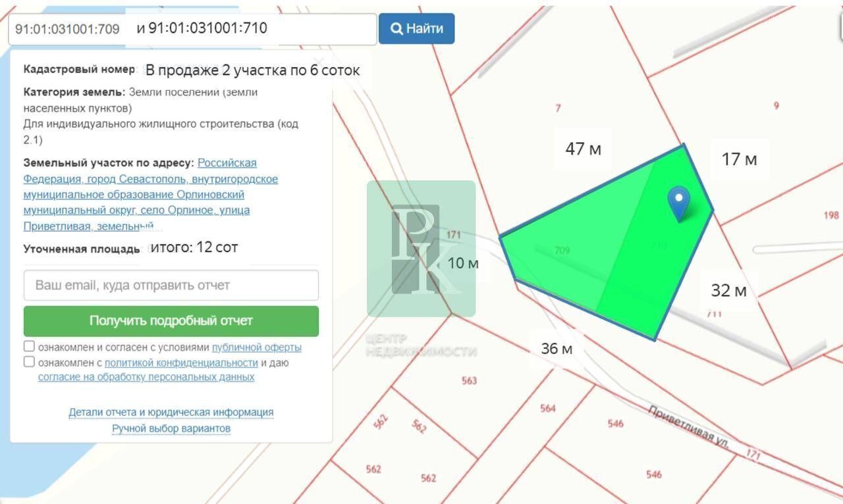The height and width of the screenshot is (504, 843).
Task: Select parcel 711 on the map
Action: (x=714, y=314)
